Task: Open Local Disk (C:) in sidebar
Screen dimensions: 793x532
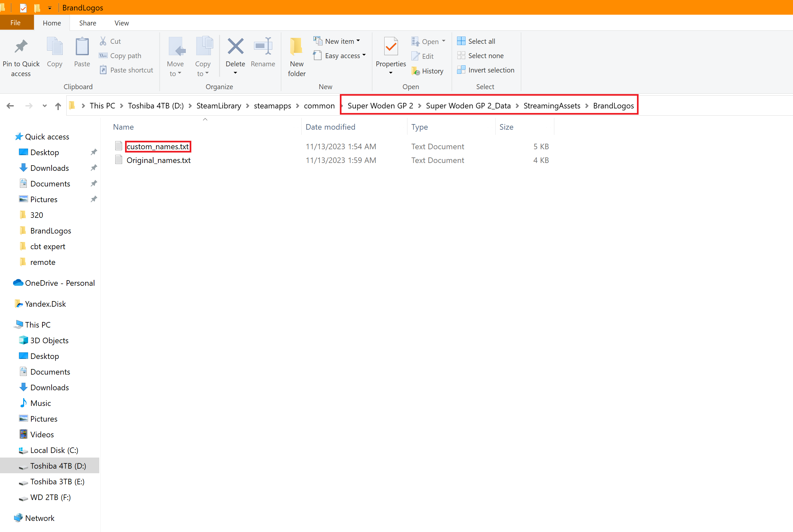Action: [x=54, y=450]
